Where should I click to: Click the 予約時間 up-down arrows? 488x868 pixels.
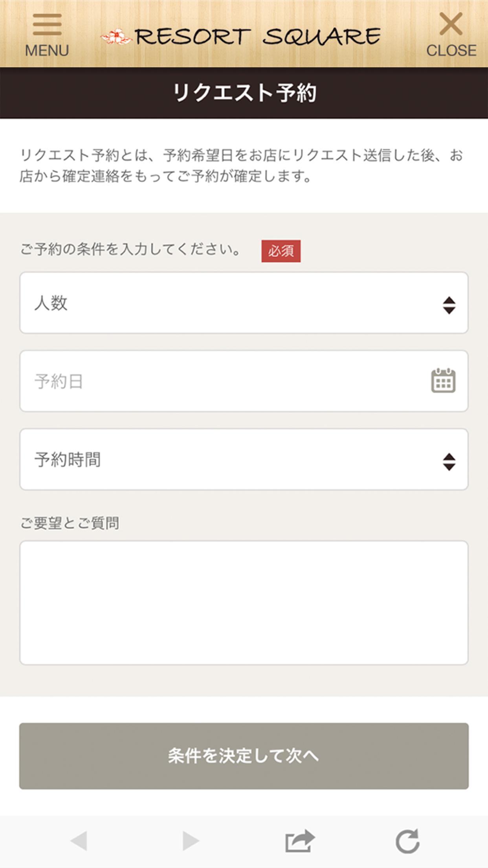pos(449,462)
